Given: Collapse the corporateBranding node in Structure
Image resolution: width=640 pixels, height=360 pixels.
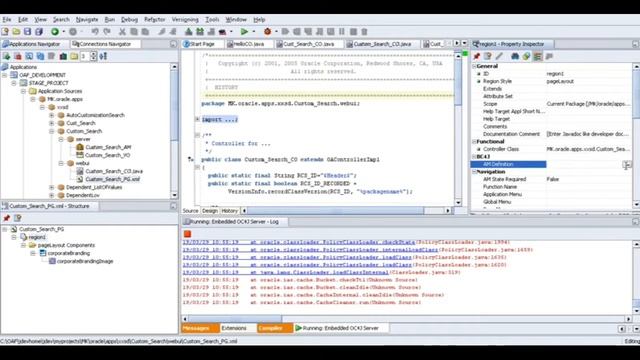Looking at the screenshot, I should [x=33, y=253].
